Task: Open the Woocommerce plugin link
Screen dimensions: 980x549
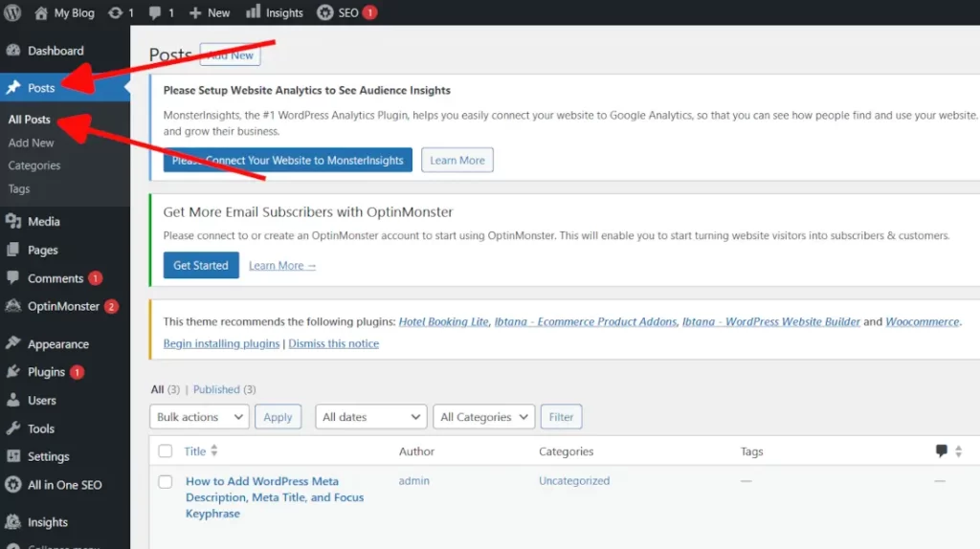Action: pos(922,321)
